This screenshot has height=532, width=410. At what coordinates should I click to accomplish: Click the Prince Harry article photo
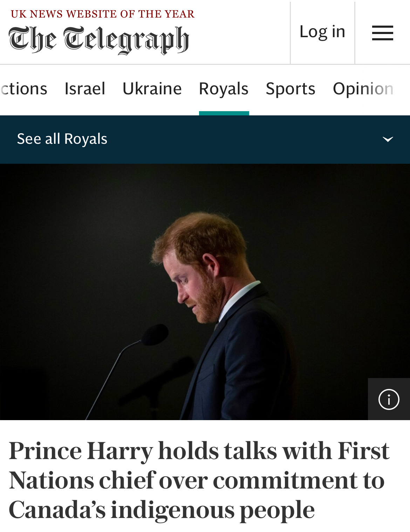tap(205, 292)
